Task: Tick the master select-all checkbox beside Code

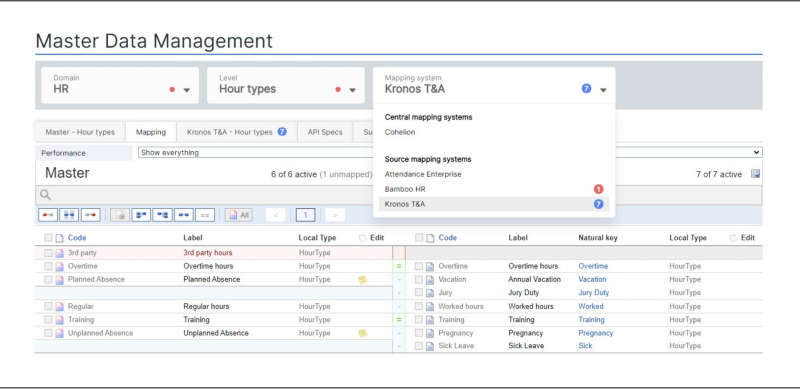Action: click(48, 237)
